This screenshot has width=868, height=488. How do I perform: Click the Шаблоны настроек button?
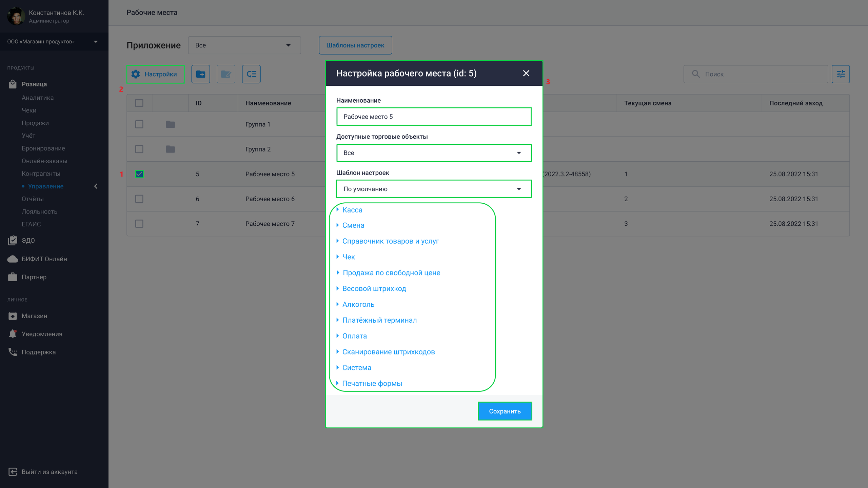[355, 45]
